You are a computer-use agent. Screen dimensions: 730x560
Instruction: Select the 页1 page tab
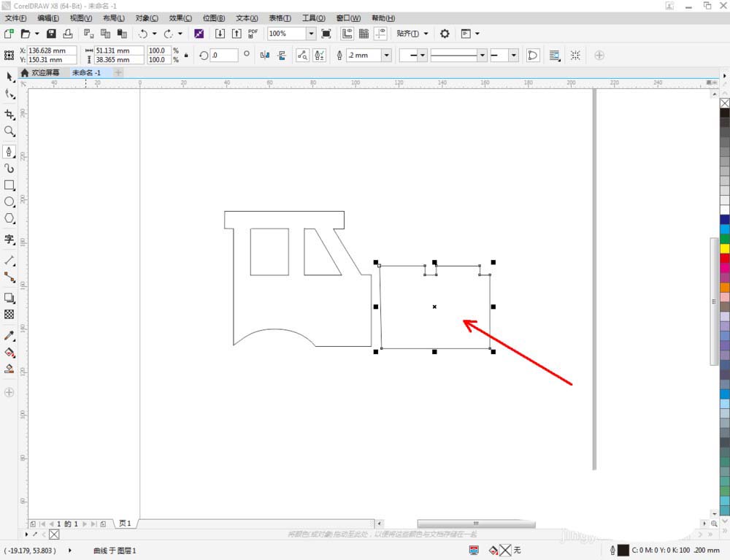126,523
